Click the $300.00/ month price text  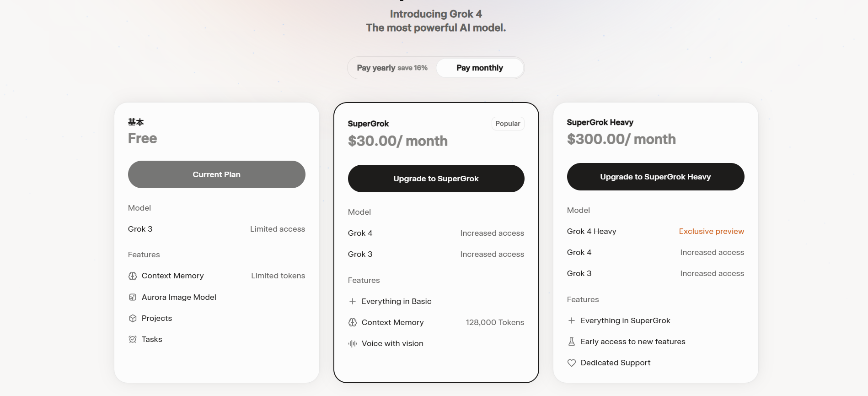pyautogui.click(x=621, y=139)
